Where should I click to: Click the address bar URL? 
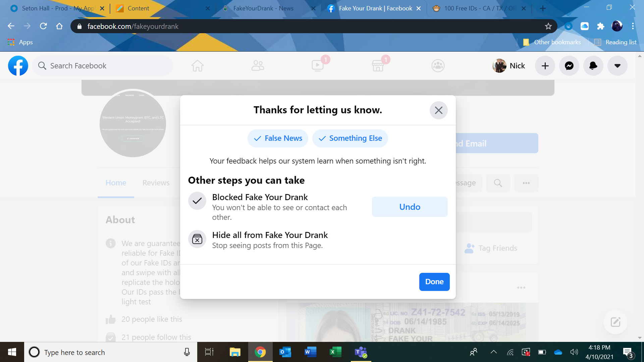pyautogui.click(x=133, y=26)
